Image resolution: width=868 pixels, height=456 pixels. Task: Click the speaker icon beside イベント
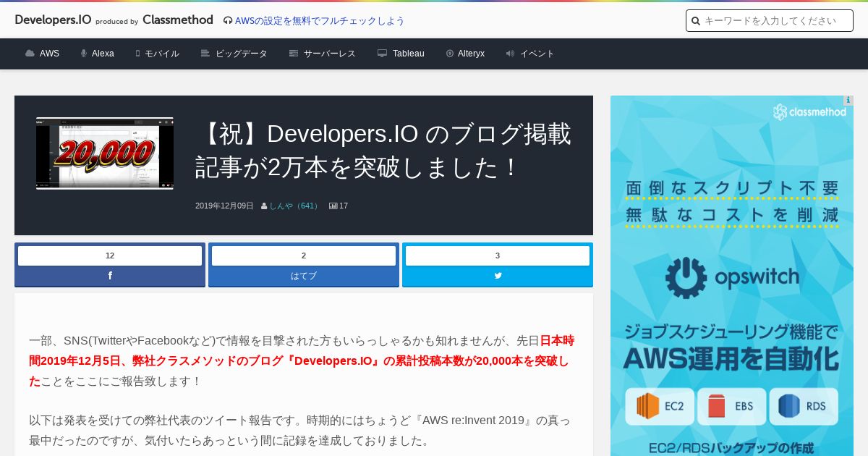(510, 54)
